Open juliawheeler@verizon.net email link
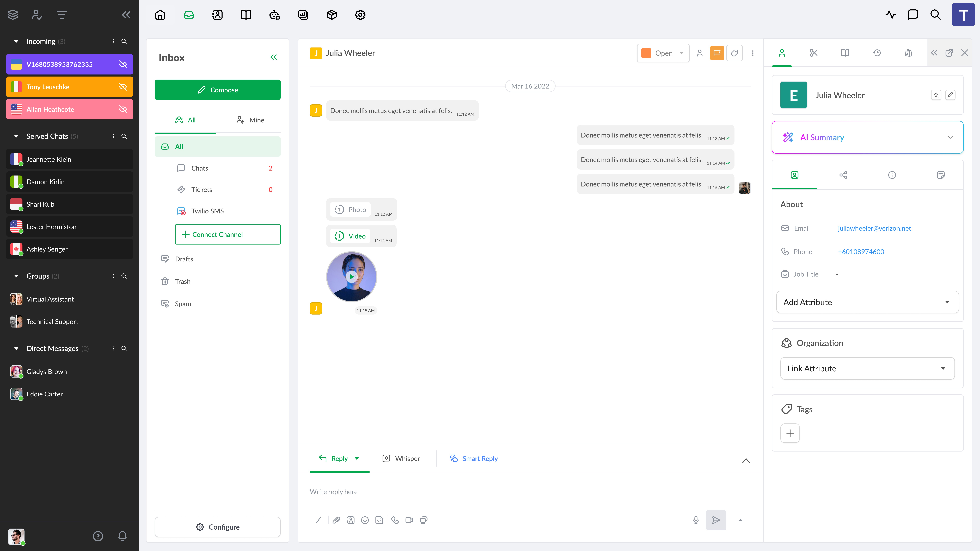This screenshot has height=551, width=980. click(874, 228)
